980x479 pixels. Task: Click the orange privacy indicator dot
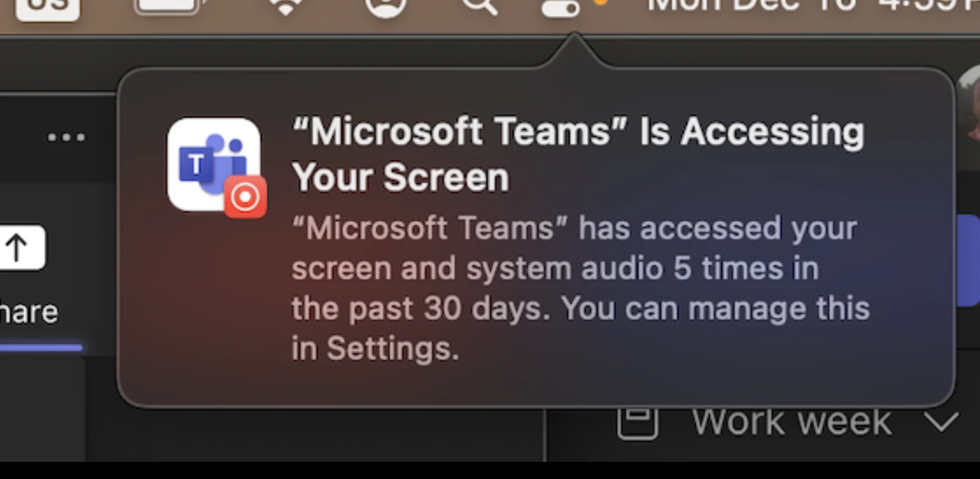coord(601,3)
